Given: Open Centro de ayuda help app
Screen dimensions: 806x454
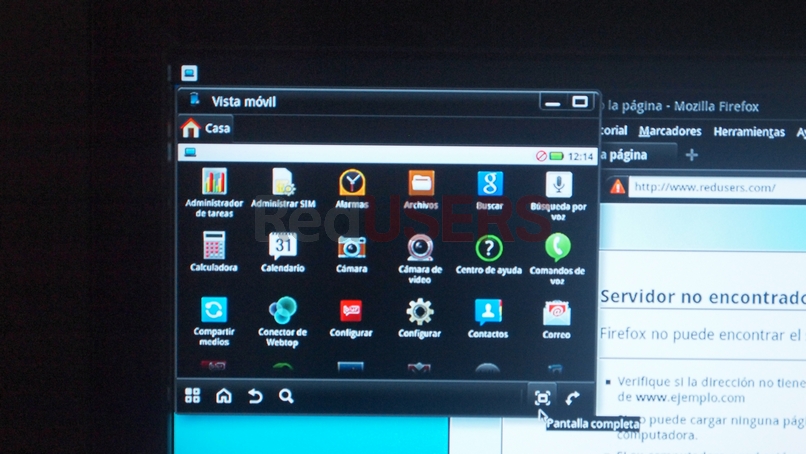Looking at the screenshot, I should tap(489, 255).
